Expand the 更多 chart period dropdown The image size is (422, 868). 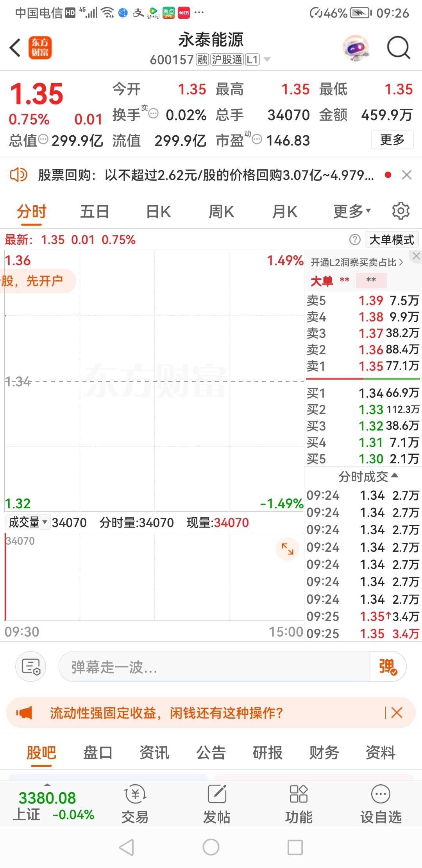[352, 212]
